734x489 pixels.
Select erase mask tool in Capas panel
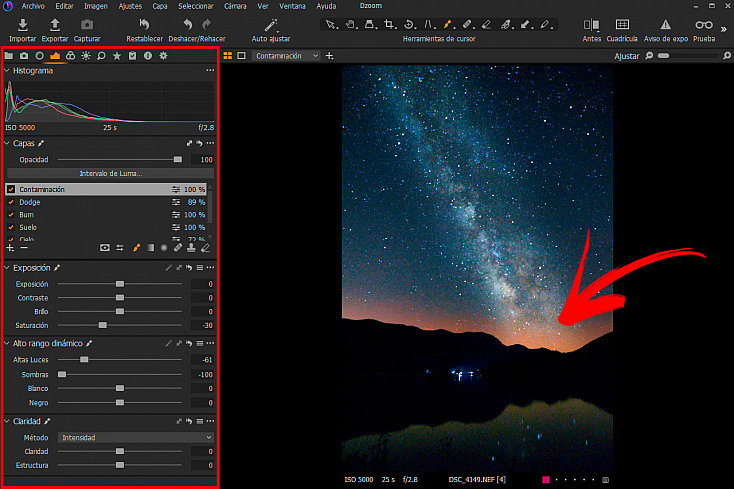coord(205,248)
